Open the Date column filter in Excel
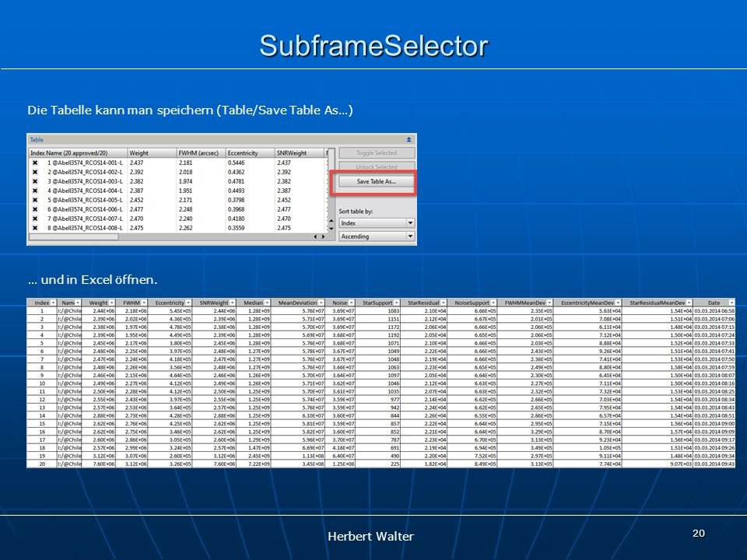Image resolution: width=747 pixels, height=560 pixels. tap(731, 303)
